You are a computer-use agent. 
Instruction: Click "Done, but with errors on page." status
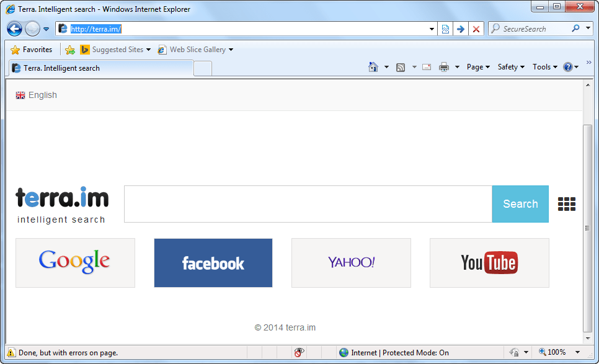click(x=68, y=353)
